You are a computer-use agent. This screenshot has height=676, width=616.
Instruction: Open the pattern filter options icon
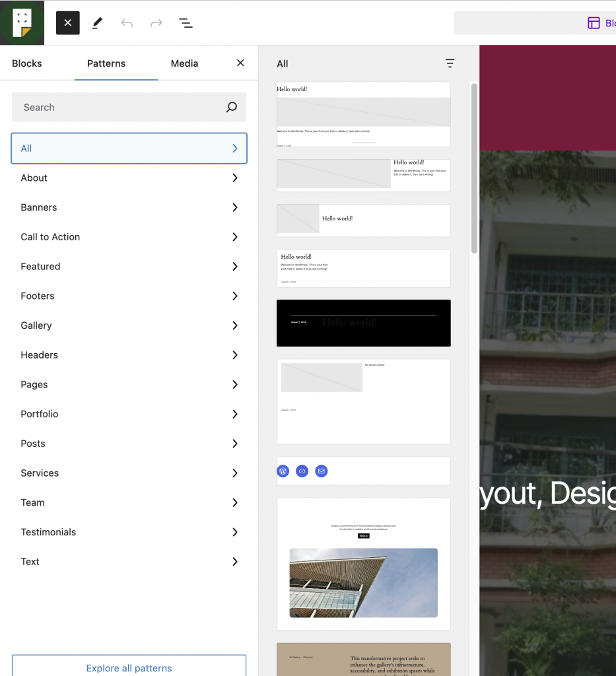[x=450, y=63]
